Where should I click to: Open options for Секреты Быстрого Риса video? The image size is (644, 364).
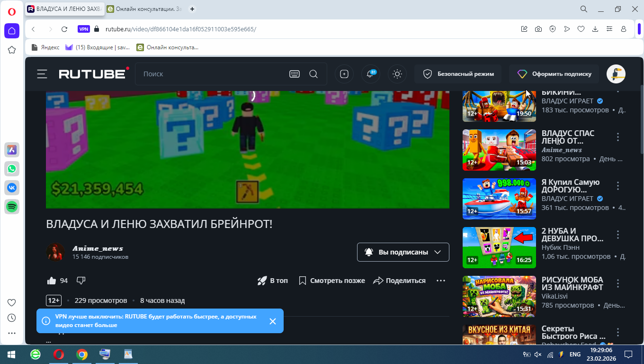point(618,332)
